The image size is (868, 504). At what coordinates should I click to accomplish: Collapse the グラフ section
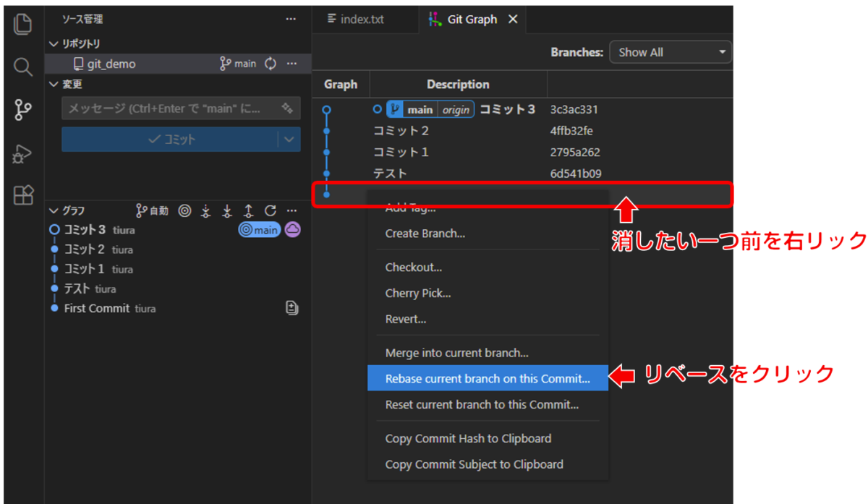54,210
